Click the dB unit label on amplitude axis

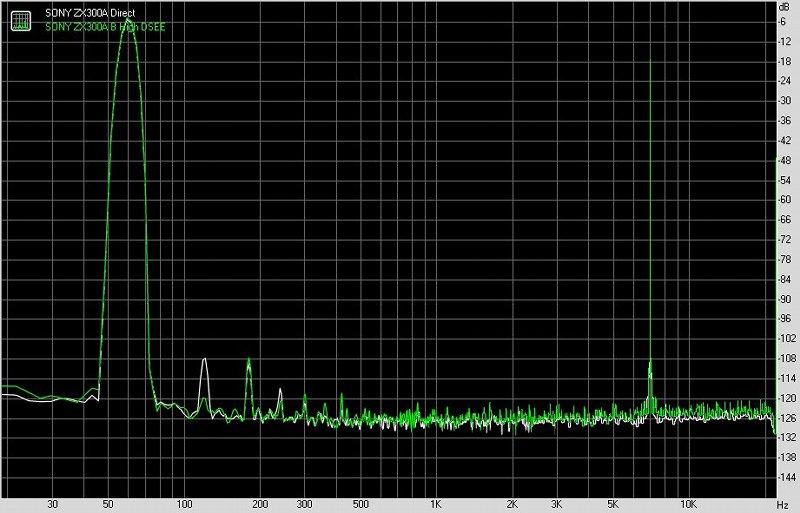[x=785, y=7]
